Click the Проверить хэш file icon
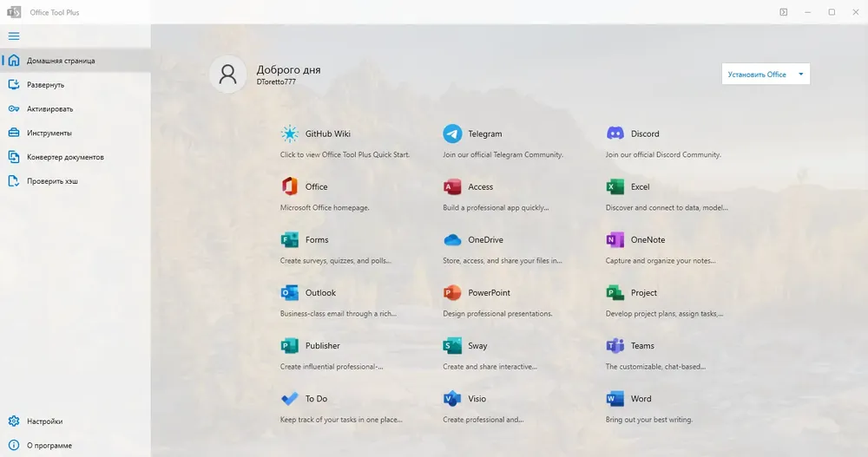The image size is (868, 457). 14,181
